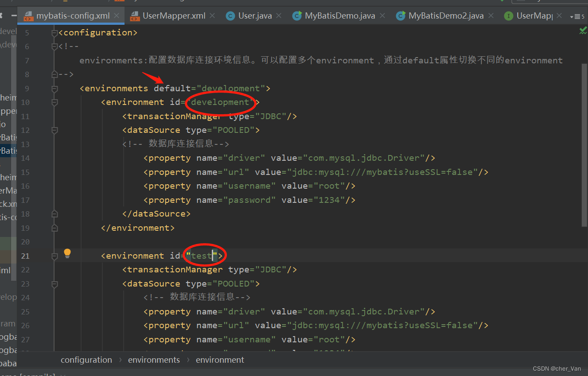Click the closing </dataSource> tag on line 18
588x376 pixels.
coord(156,214)
